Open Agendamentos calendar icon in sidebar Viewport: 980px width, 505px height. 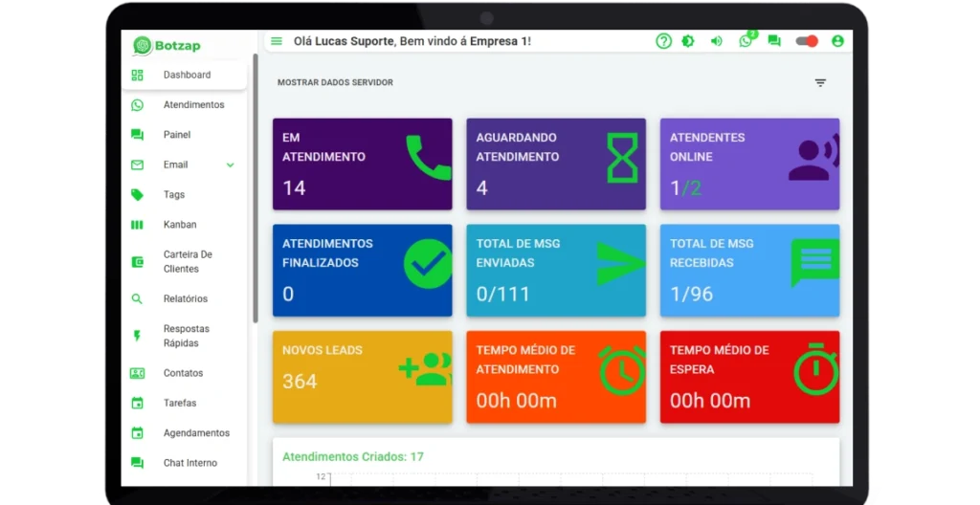pos(138,433)
